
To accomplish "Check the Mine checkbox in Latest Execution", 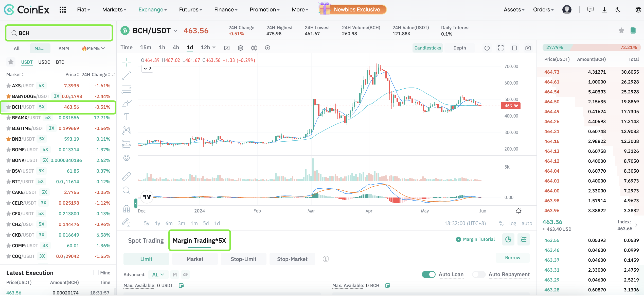I will point(96,273).
